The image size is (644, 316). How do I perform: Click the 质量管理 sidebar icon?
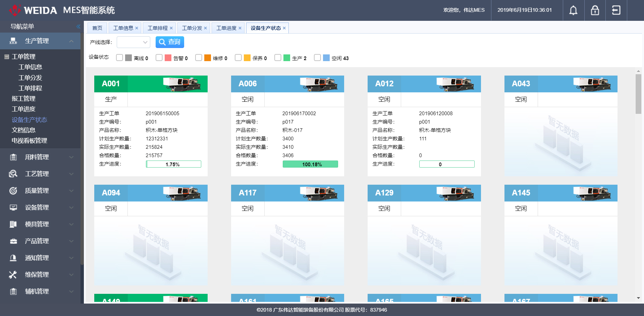pyautogui.click(x=13, y=191)
